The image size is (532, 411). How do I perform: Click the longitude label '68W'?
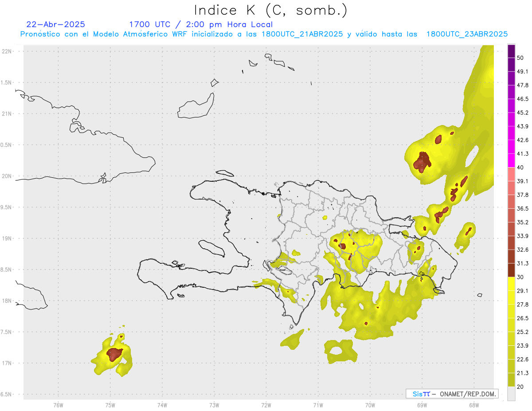click(x=473, y=405)
